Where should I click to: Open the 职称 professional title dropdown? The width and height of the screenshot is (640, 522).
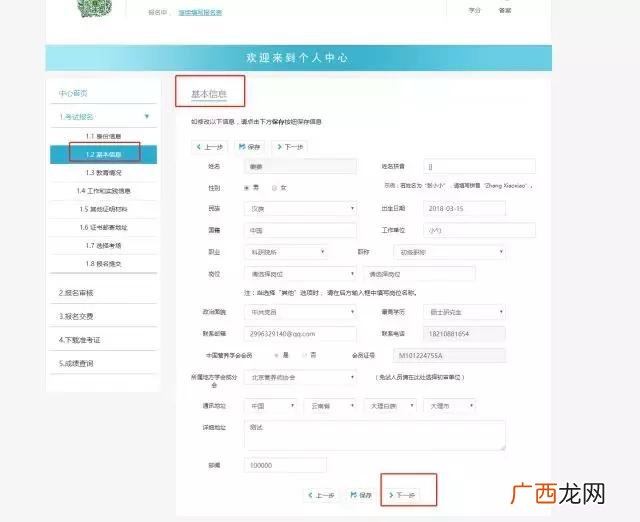tap(449, 252)
